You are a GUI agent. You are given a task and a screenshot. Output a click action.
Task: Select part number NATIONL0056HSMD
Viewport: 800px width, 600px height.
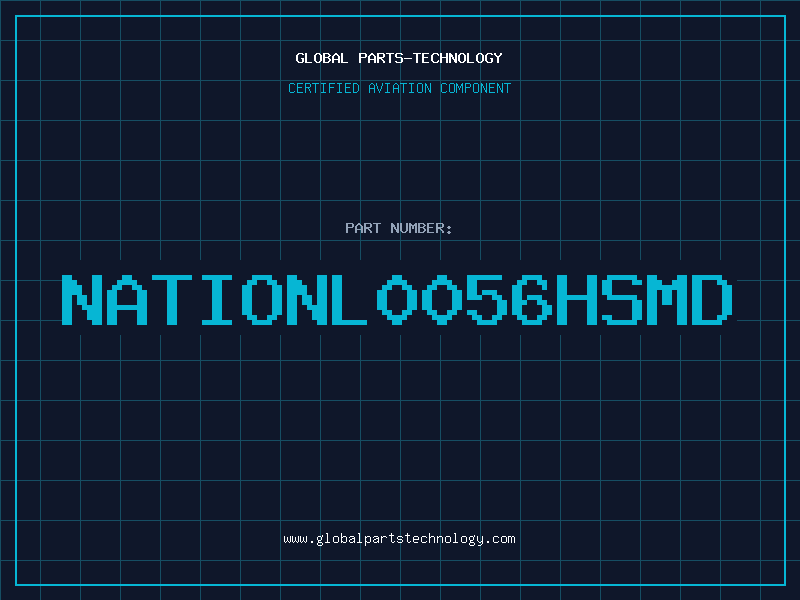[x=397, y=300]
